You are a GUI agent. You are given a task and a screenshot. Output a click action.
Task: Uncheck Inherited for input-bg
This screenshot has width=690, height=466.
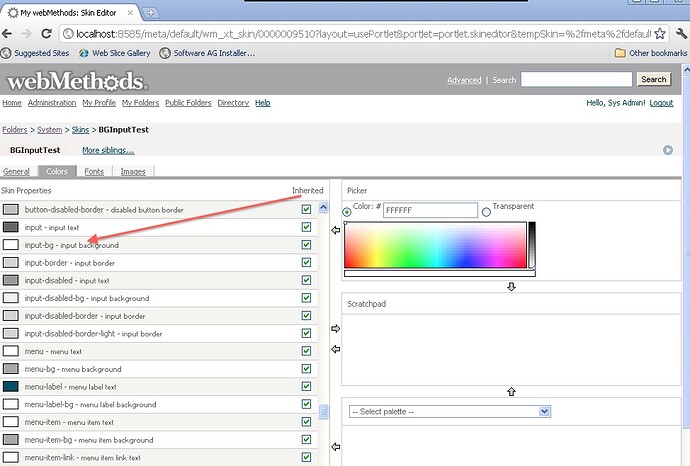307,245
